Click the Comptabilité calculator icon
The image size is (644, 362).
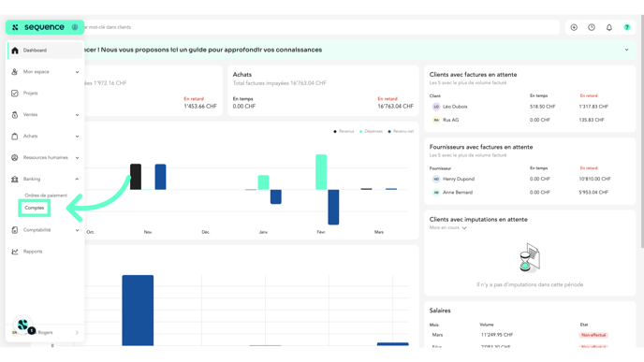tap(15, 230)
